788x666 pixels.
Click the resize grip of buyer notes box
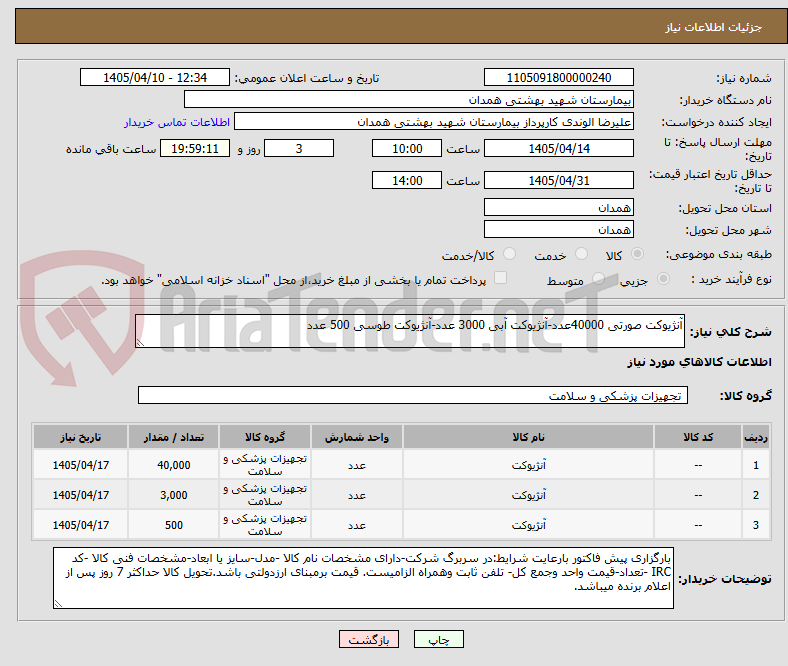click(x=58, y=604)
